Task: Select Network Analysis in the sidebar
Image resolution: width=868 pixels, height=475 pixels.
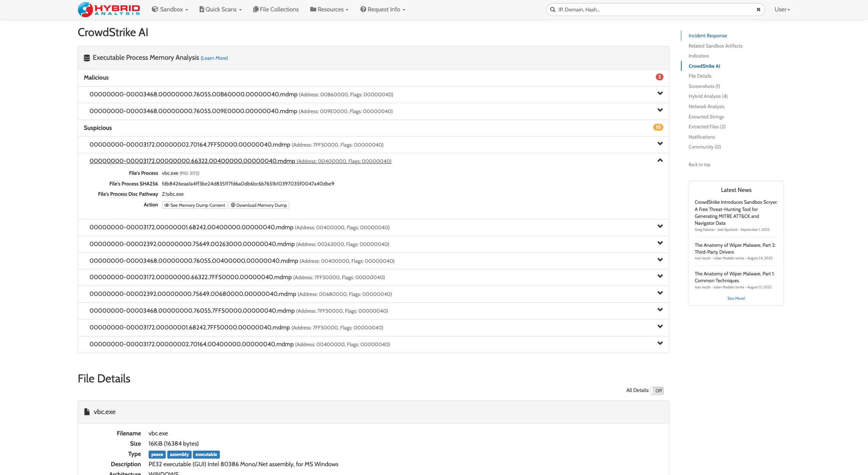Action: click(x=706, y=106)
